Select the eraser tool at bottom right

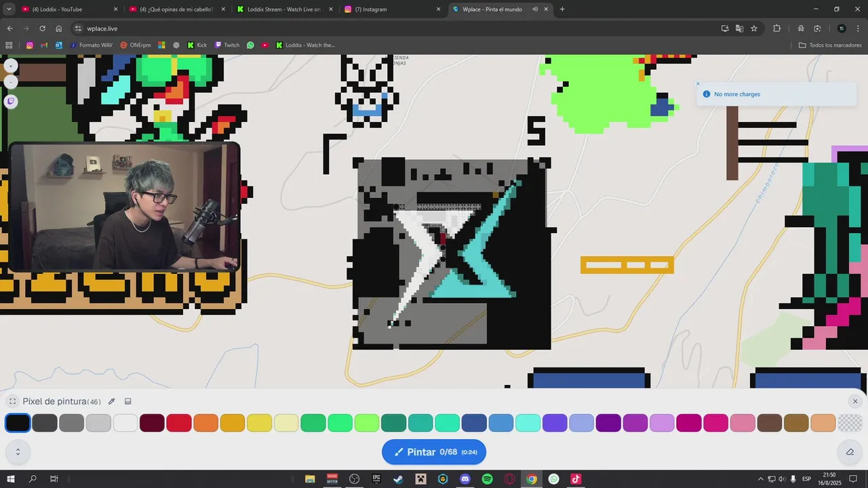[850, 451]
